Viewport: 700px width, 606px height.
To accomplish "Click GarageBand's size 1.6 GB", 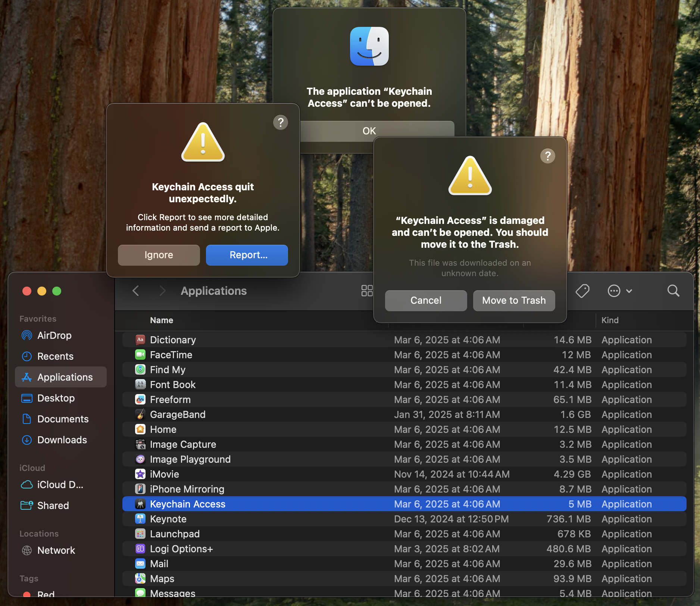I will [x=576, y=414].
